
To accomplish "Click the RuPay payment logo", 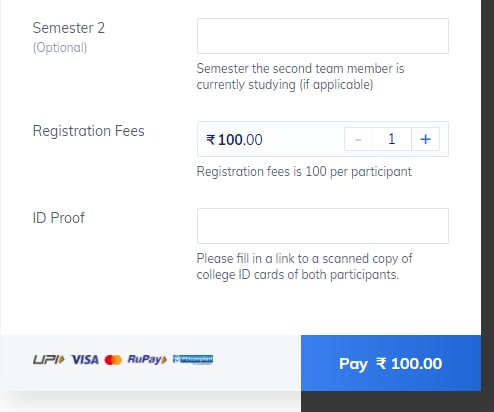I will pos(147,360).
